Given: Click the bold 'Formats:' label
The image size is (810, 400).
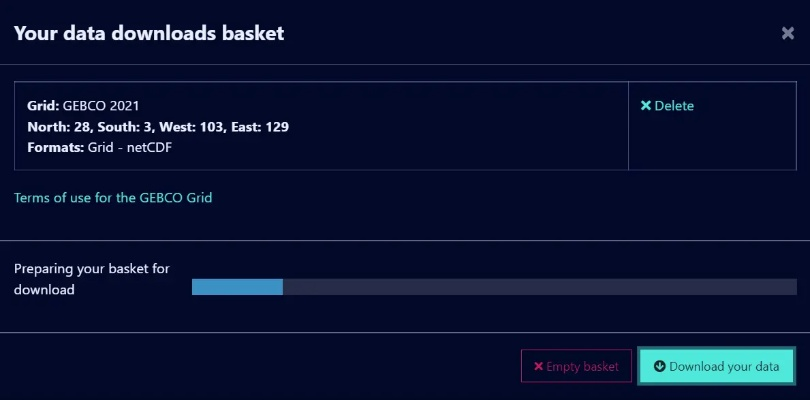Looking at the screenshot, I should (x=55, y=148).
